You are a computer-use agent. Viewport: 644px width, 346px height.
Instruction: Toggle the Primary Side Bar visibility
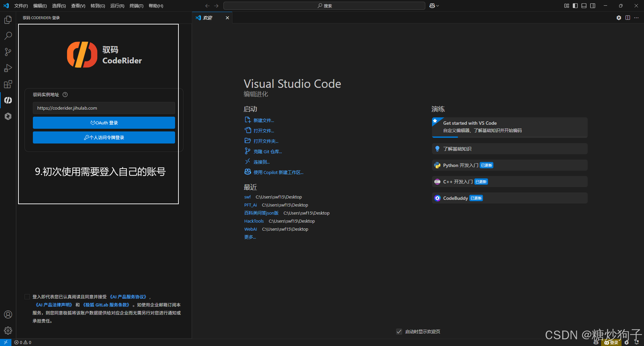[575, 6]
